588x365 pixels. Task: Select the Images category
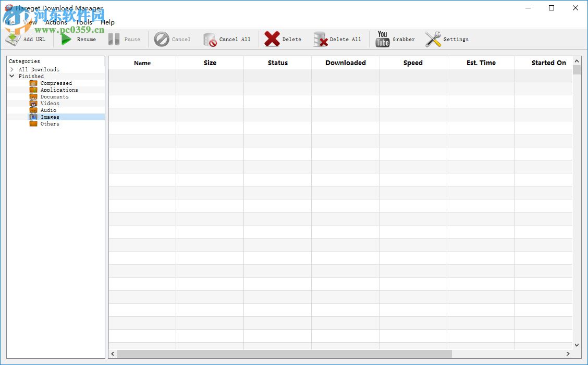[x=50, y=117]
